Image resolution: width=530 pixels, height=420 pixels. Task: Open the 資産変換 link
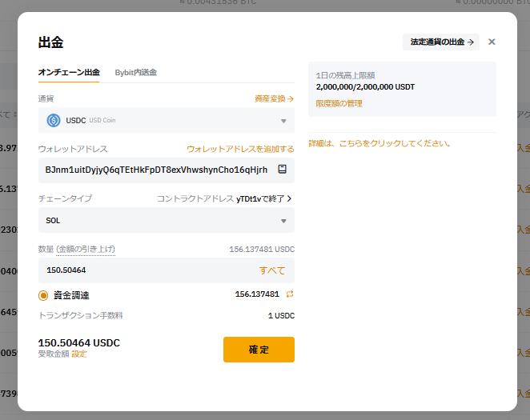point(274,98)
